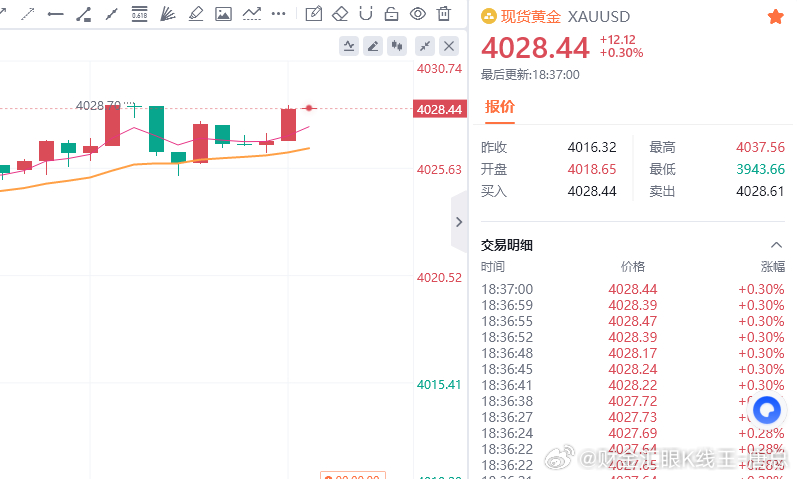This screenshot has width=797, height=479.
Task: Select the Fibonacci 0.618 retracement tool
Action: point(139,14)
